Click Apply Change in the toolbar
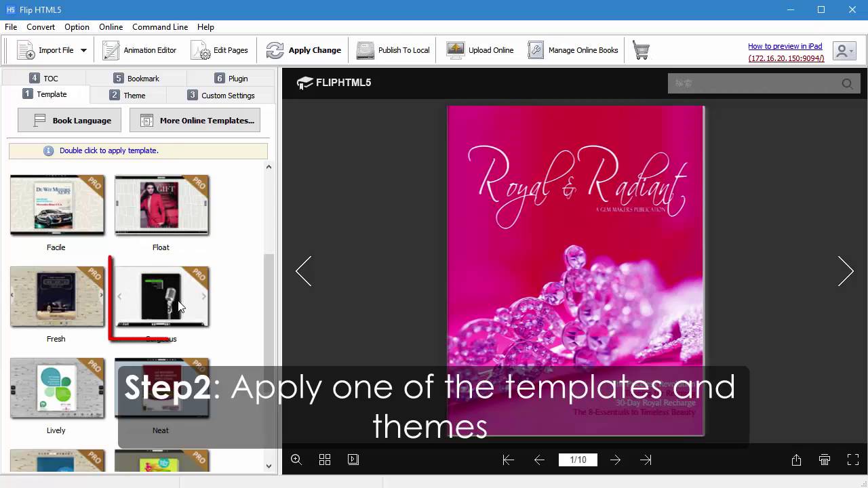The height and width of the screenshot is (488, 868). (304, 50)
